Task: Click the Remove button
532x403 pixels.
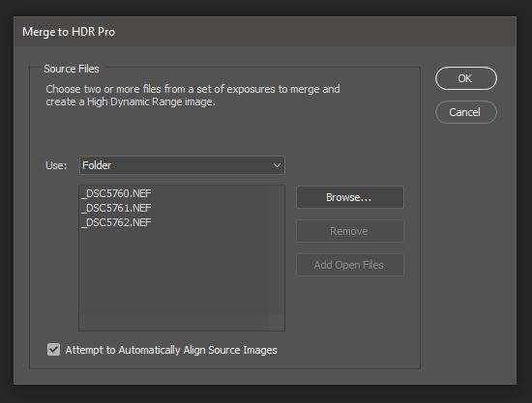Action: click(x=350, y=231)
